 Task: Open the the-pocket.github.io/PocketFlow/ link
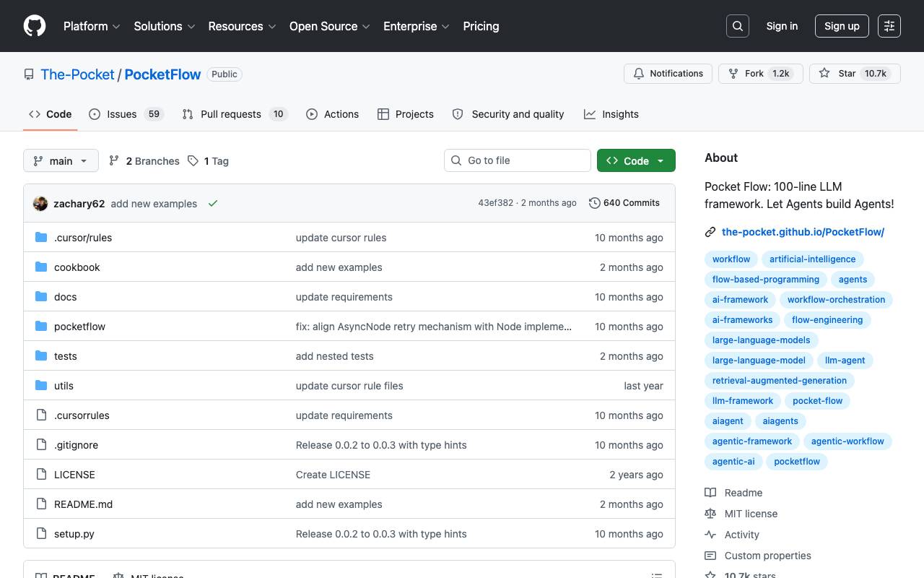(x=803, y=232)
